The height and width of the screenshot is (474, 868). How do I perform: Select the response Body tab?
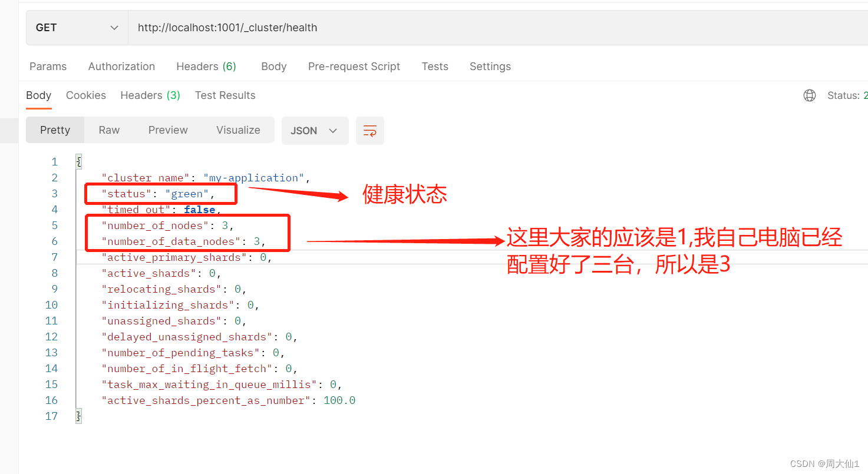coord(39,95)
